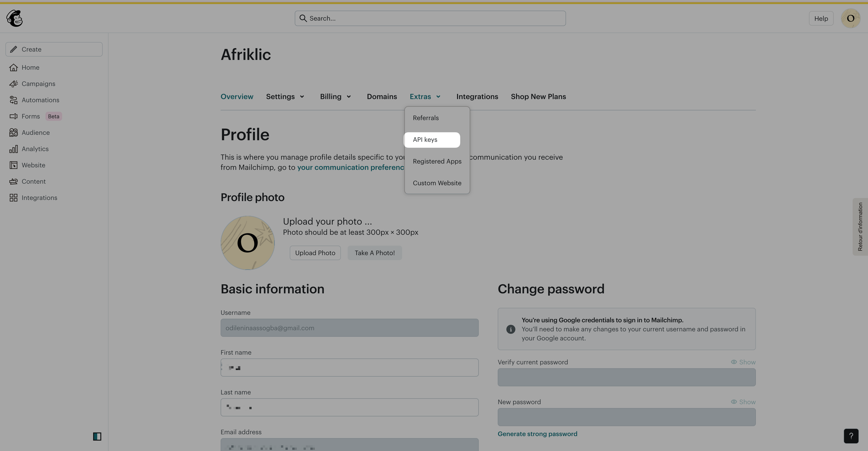Click the Upload Photo button
Viewport: 868px width, 451px height.
(315, 253)
